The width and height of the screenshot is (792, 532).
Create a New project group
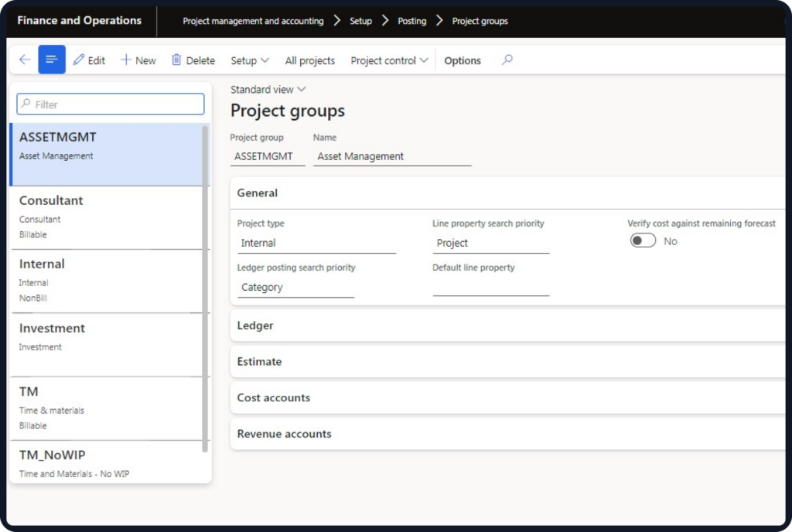[x=138, y=60]
